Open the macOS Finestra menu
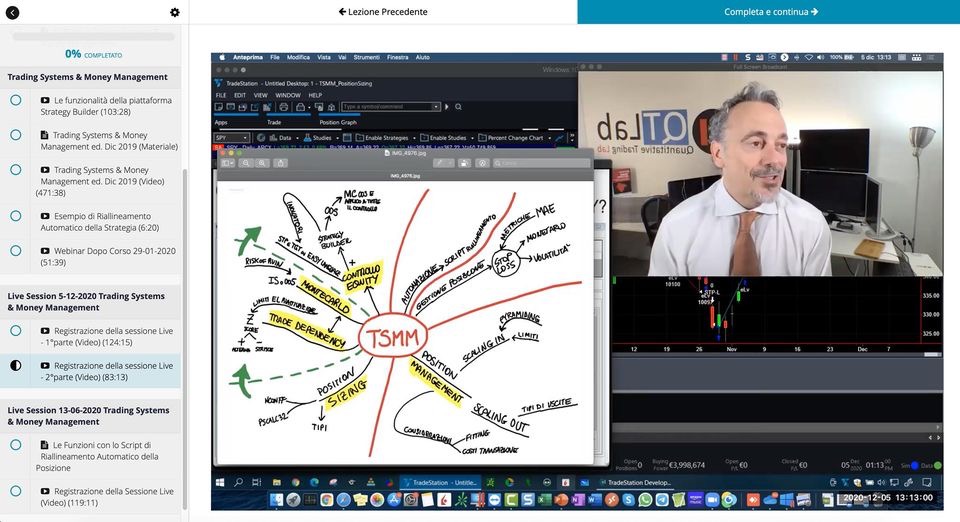 (x=397, y=58)
